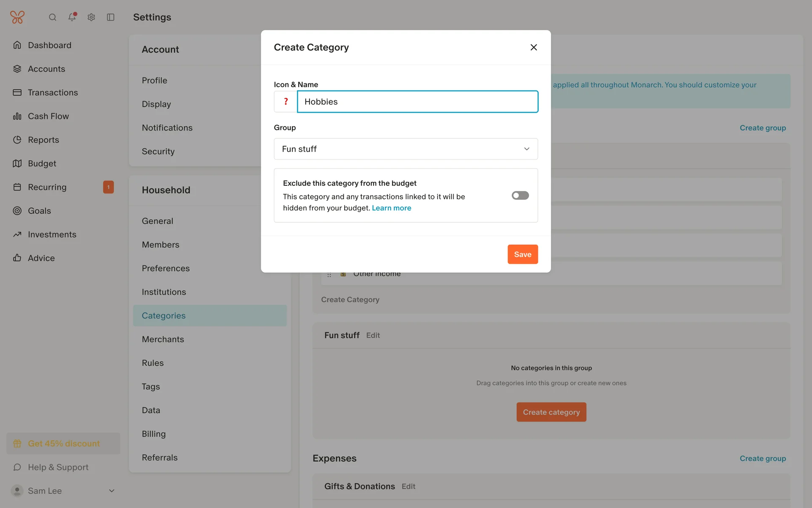This screenshot has height=508, width=812.
Task: Save the new Hobbies category
Action: [523, 254]
